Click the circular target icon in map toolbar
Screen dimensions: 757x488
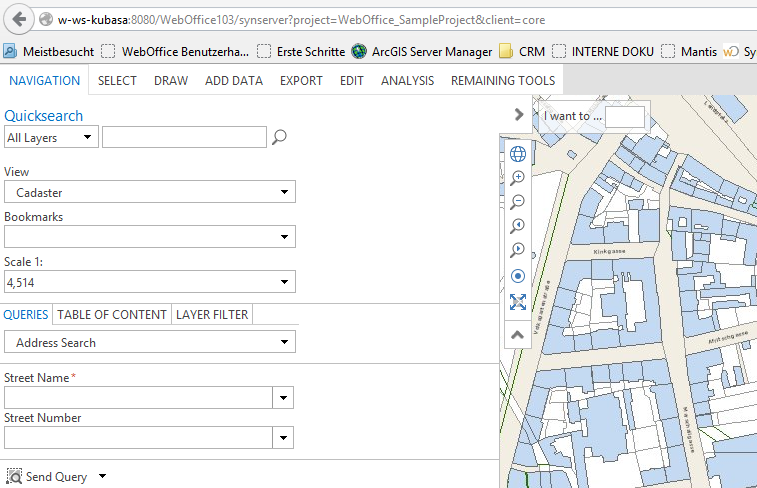tap(517, 276)
